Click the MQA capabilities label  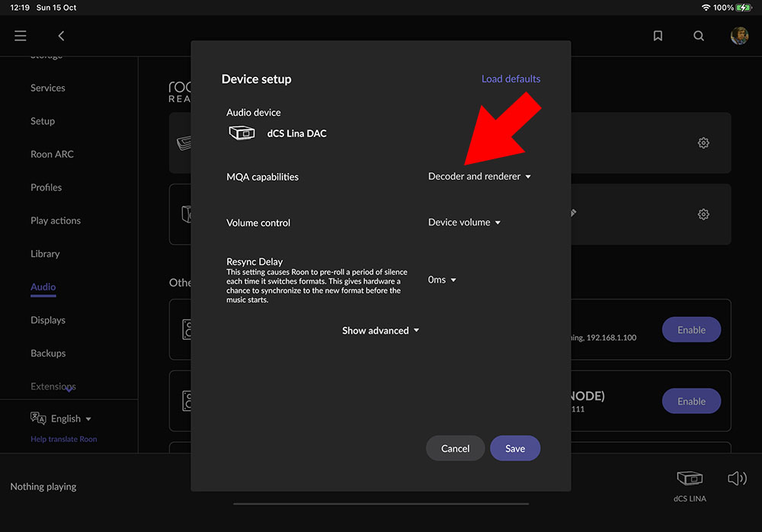(262, 177)
